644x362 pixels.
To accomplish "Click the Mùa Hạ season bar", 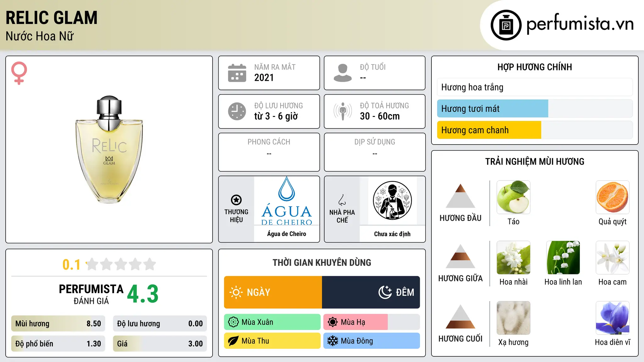I will [x=372, y=322].
